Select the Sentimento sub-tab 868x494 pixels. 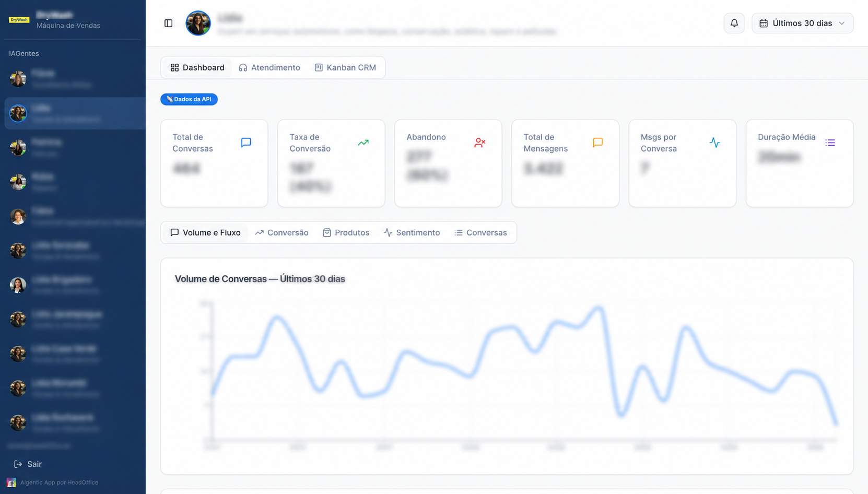point(412,233)
